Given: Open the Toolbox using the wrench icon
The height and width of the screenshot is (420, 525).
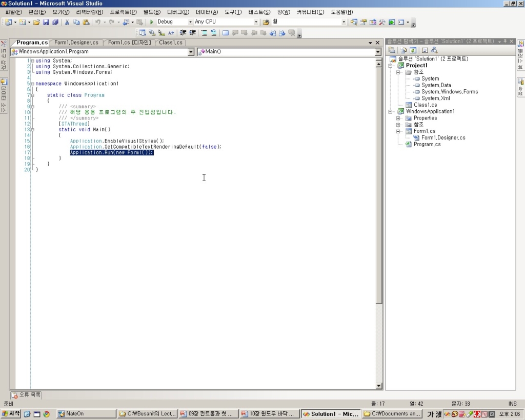Looking at the screenshot, I should click(x=382, y=22).
